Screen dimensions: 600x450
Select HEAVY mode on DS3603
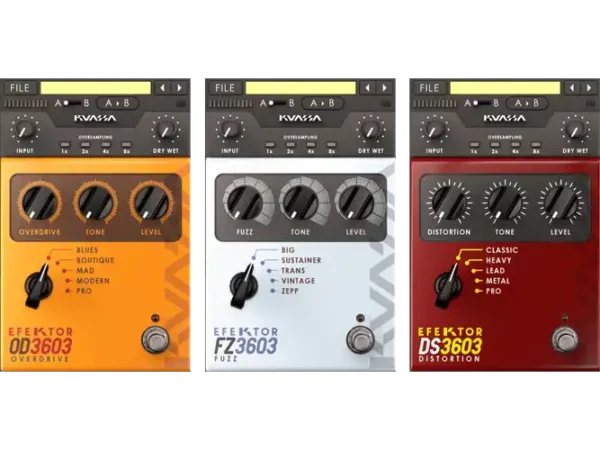(x=498, y=261)
